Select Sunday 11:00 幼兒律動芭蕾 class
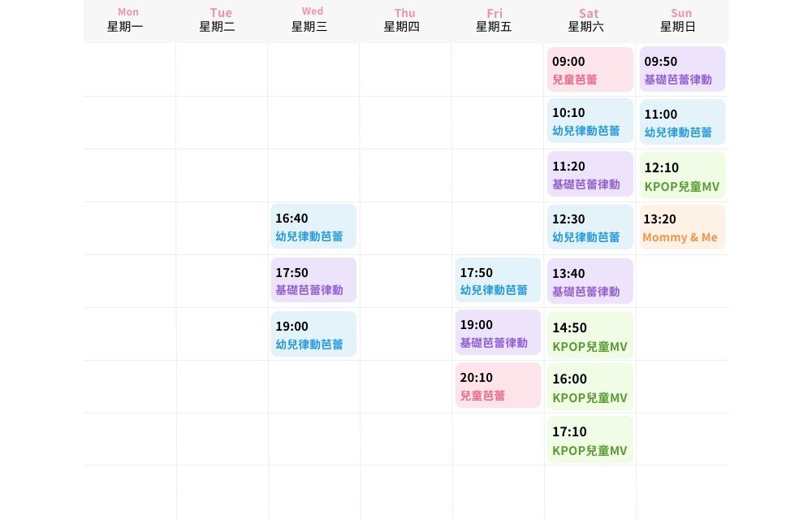The height and width of the screenshot is (520, 812). 682,123
